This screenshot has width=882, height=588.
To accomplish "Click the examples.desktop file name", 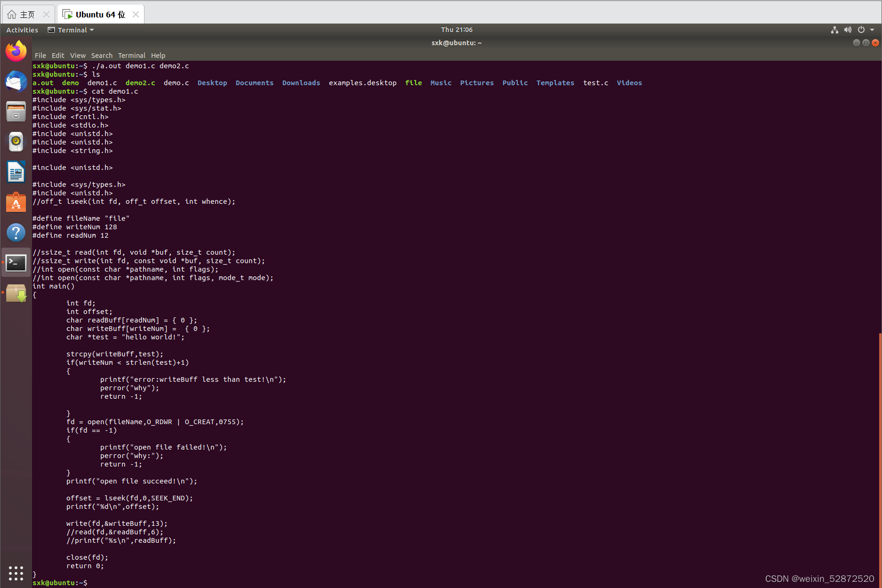I will (362, 83).
